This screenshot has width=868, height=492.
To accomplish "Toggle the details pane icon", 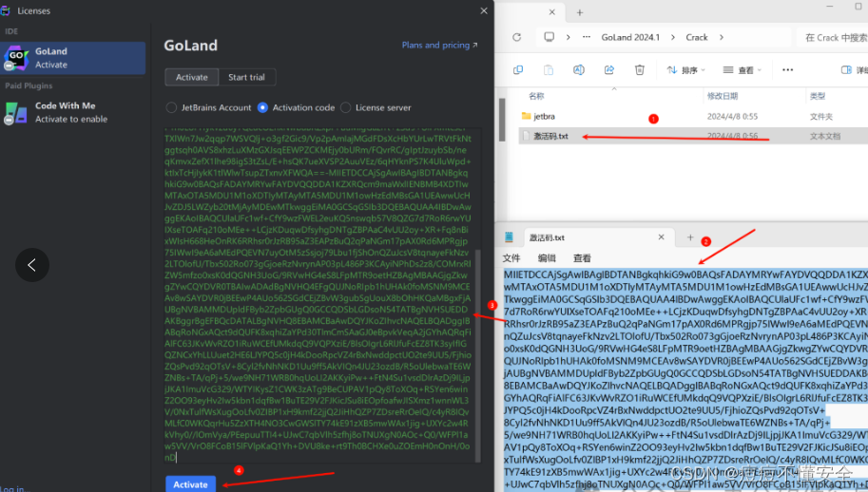I will pos(846,69).
